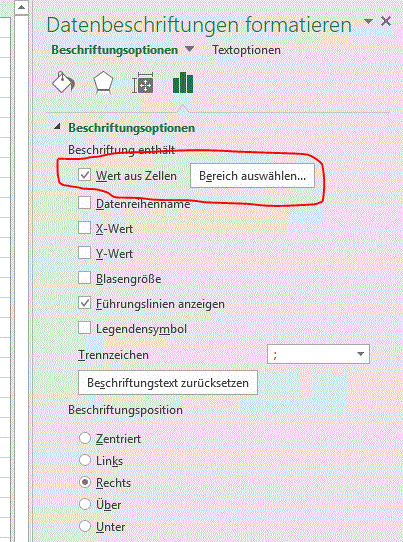Click Beschriftungstext zurücksetzen button
Viewport: 403px width, 542px height.
tap(168, 383)
